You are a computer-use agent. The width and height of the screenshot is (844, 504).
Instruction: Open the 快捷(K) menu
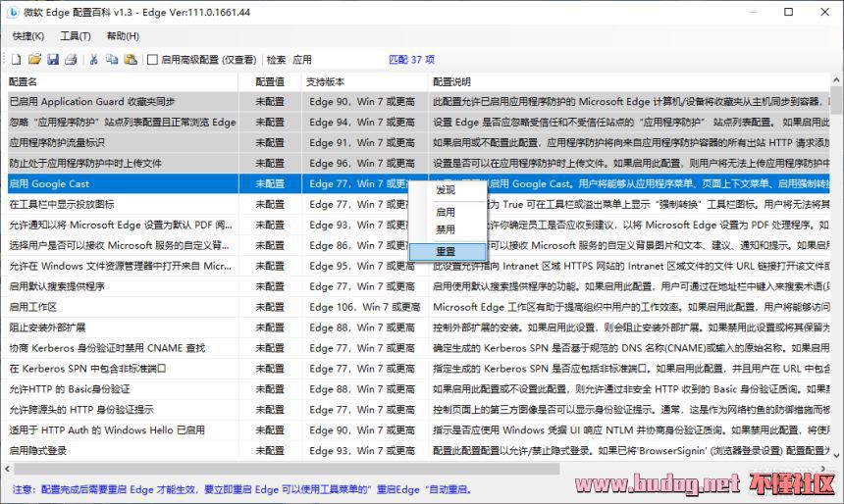point(28,36)
